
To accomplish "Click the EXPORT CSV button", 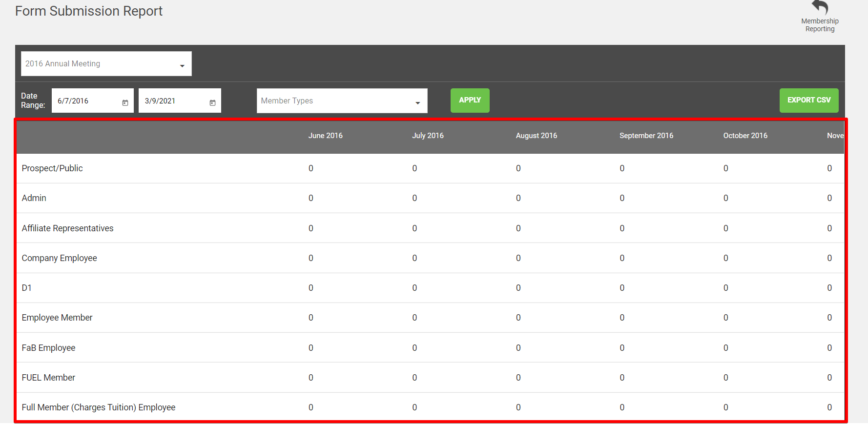I will pyautogui.click(x=809, y=100).
